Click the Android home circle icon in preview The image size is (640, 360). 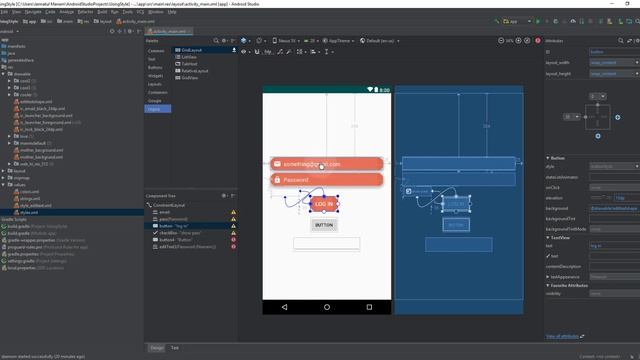click(x=327, y=307)
